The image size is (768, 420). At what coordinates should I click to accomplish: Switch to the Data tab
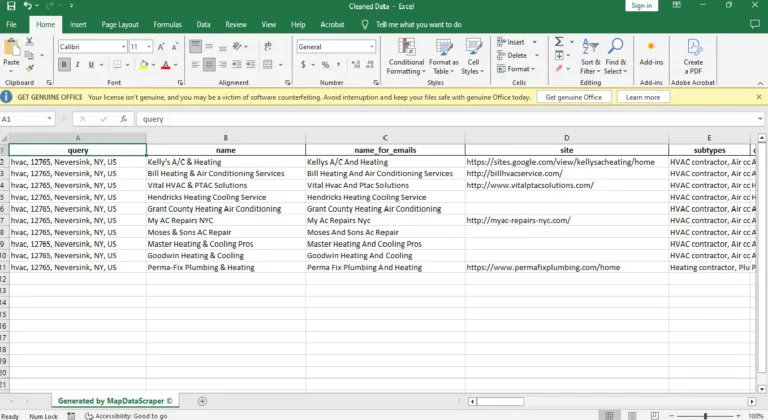coord(203,25)
